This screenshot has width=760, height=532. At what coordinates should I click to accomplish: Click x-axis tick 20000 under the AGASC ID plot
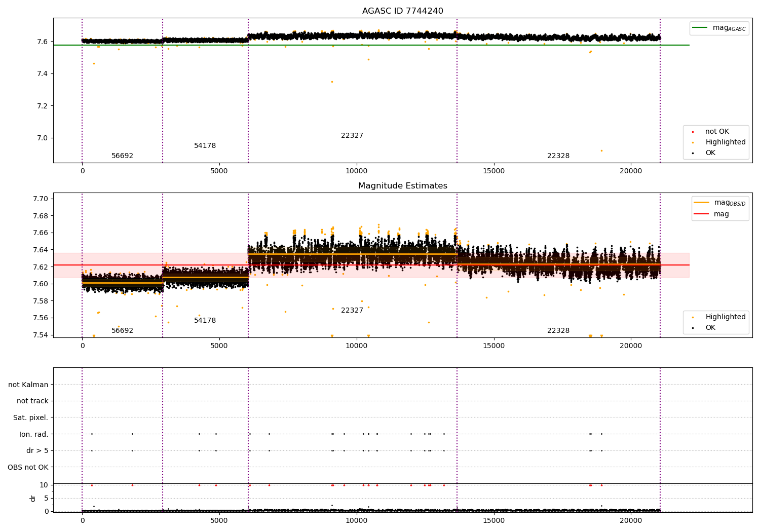631,171
